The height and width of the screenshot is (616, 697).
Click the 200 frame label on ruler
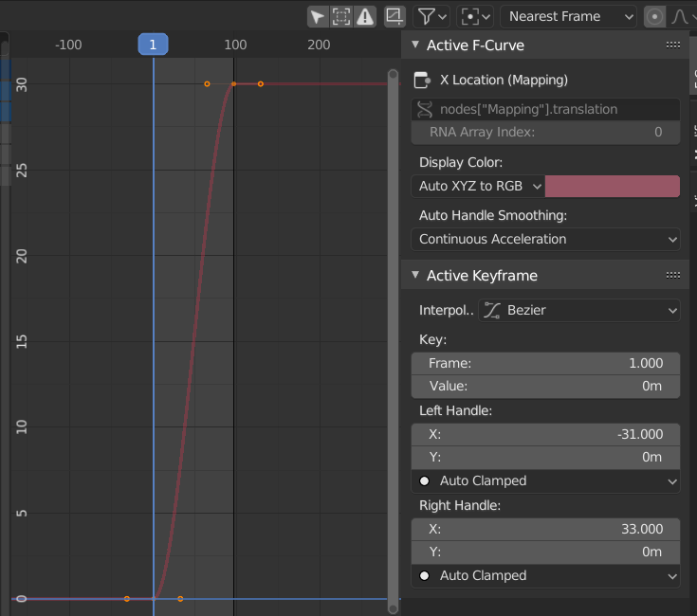[x=319, y=45]
